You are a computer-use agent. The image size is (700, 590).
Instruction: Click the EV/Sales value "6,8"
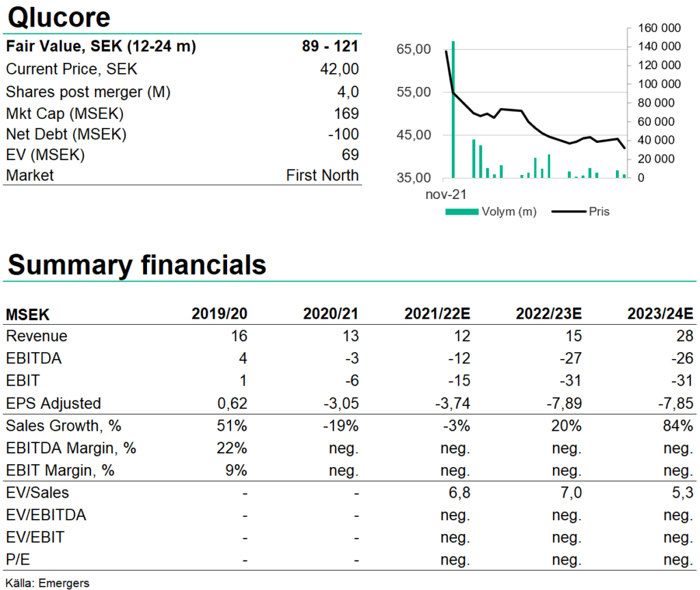(x=459, y=493)
